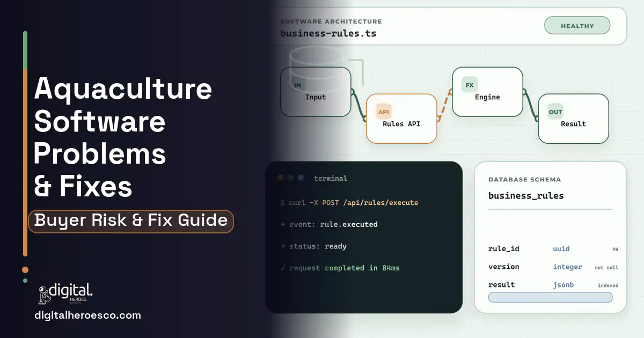Click the event: rule.executed line
This screenshot has width=644, height=338.
pos(329,224)
